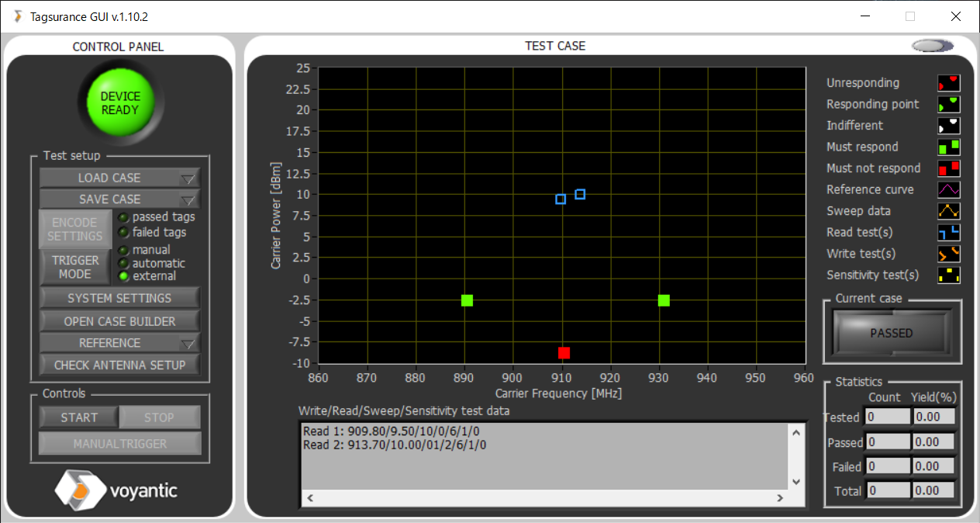This screenshot has width=980, height=523.
Task: Click scroll left arrow in test data box
Action: (x=309, y=498)
